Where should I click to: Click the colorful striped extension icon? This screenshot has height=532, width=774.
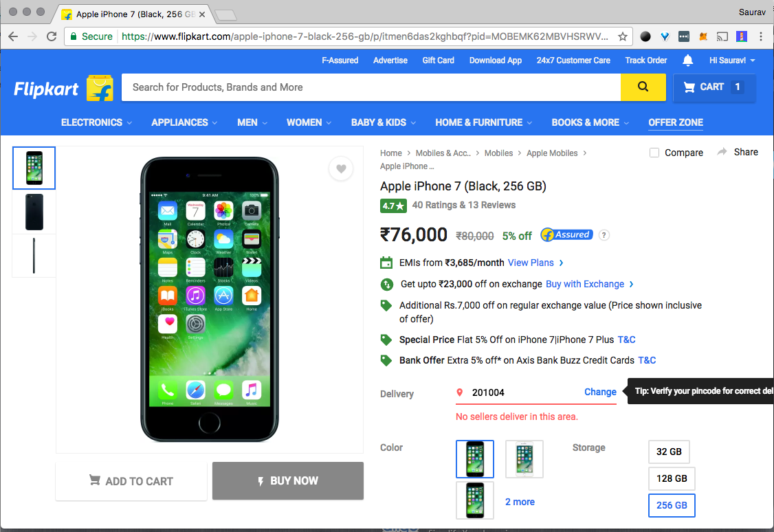tap(742, 36)
